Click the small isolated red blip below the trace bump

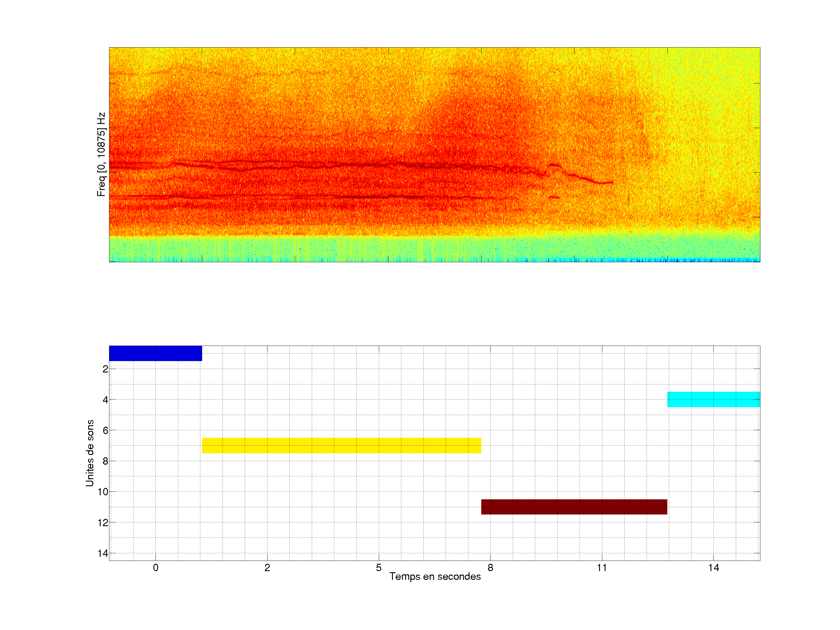(554, 197)
